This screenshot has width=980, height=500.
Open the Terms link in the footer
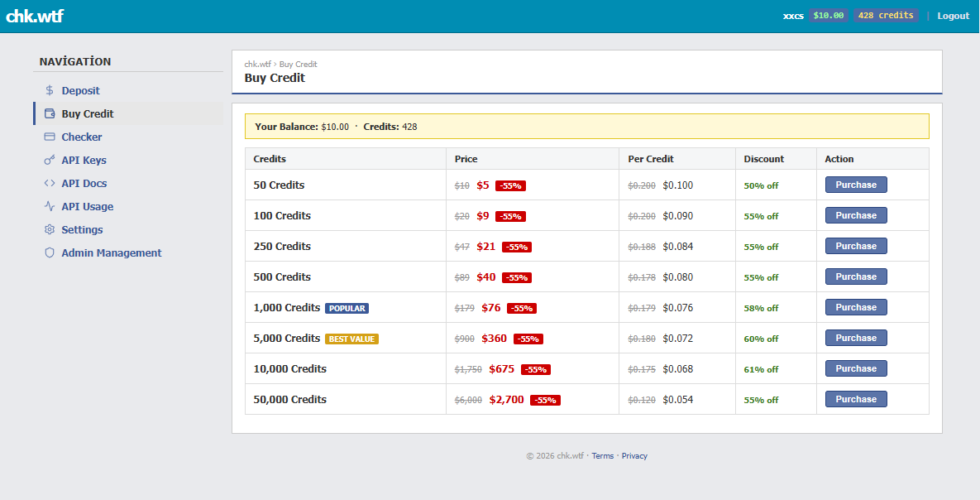(x=602, y=456)
